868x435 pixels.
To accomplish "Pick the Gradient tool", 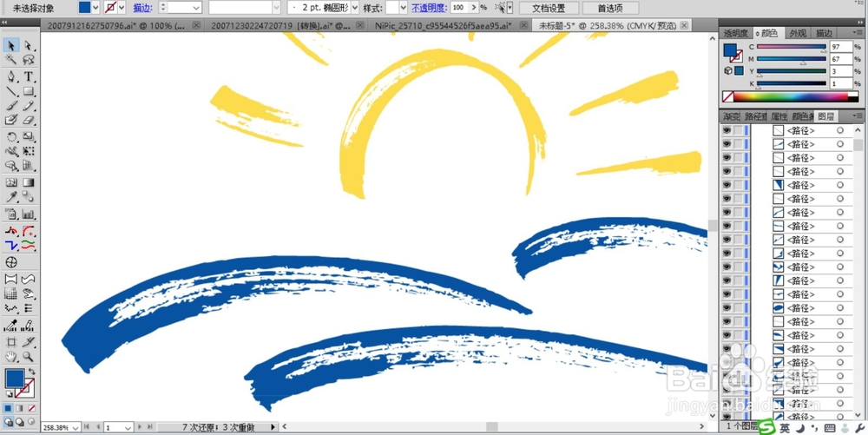I will 29,182.
